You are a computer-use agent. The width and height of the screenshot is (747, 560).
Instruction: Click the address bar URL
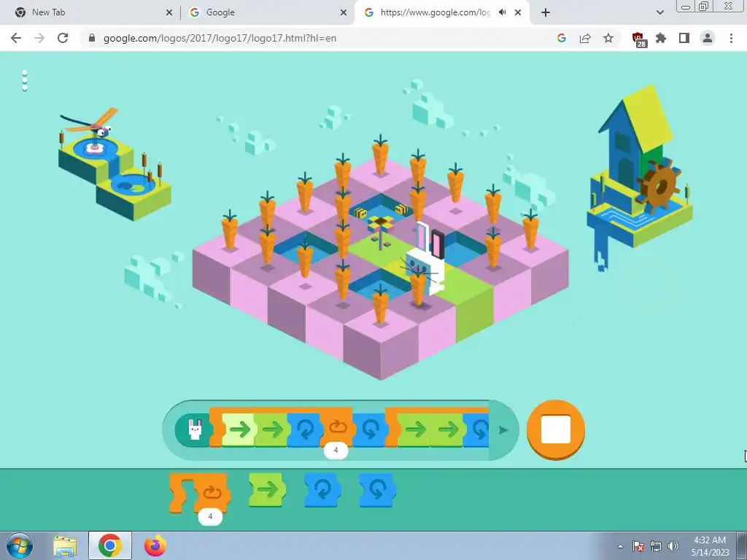(220, 38)
